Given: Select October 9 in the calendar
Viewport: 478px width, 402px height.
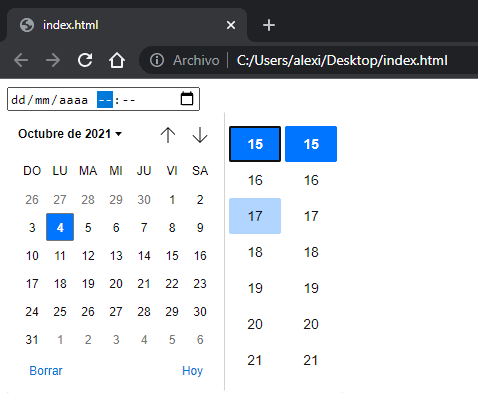Looking at the screenshot, I should point(200,228).
